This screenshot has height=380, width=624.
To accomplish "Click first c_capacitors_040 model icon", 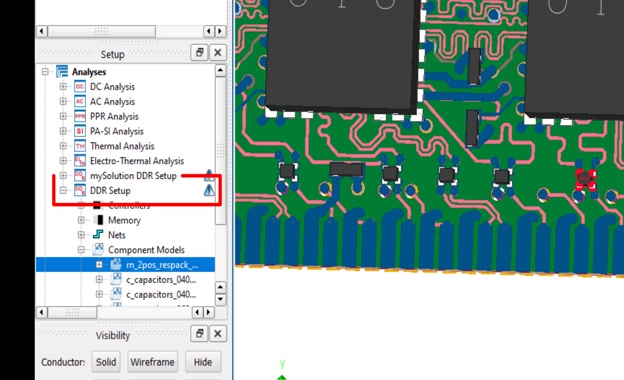I will point(116,279).
